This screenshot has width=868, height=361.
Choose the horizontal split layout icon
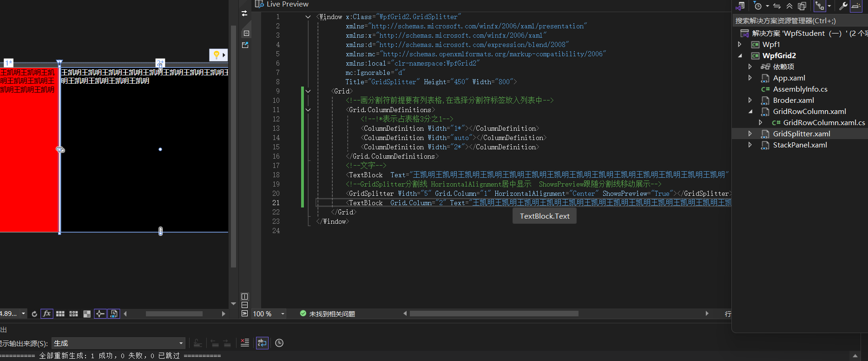tap(245, 305)
